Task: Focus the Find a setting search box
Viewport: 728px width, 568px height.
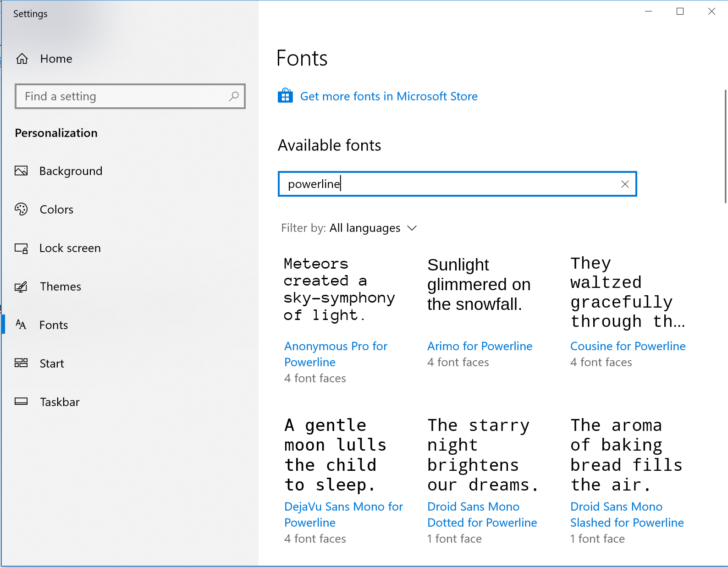Action: click(x=124, y=96)
